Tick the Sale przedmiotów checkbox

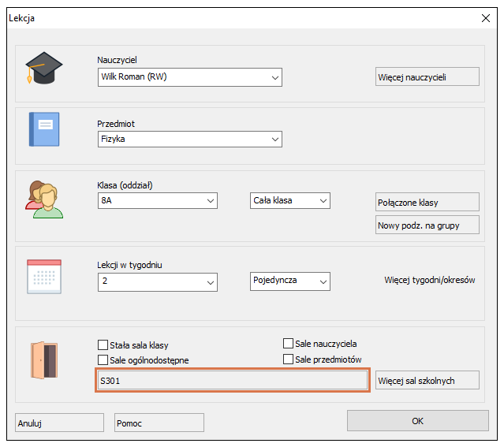tap(289, 359)
